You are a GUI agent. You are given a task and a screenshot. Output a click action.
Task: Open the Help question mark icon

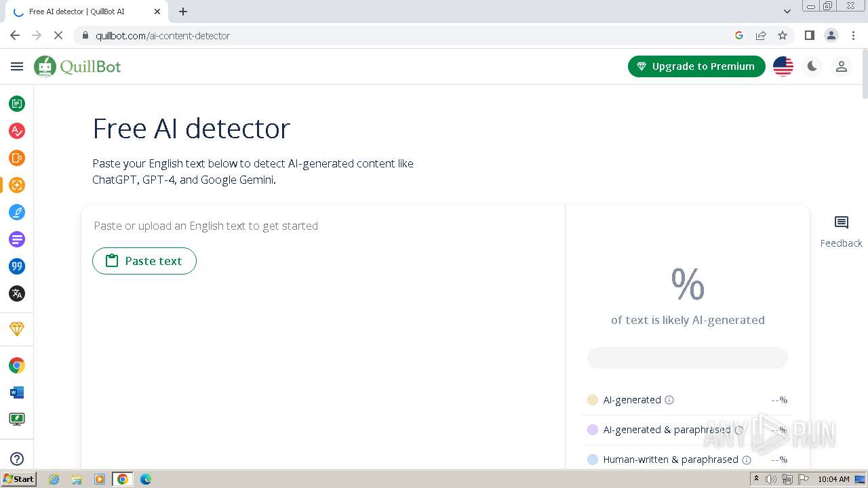pos(17,459)
